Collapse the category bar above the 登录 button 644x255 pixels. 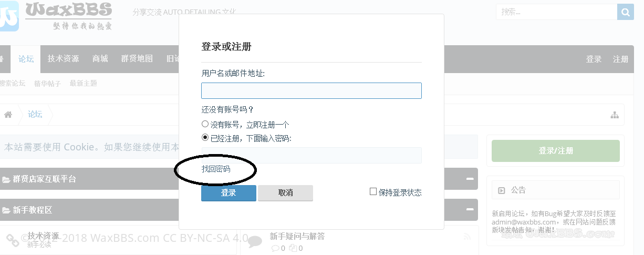(x=470, y=179)
